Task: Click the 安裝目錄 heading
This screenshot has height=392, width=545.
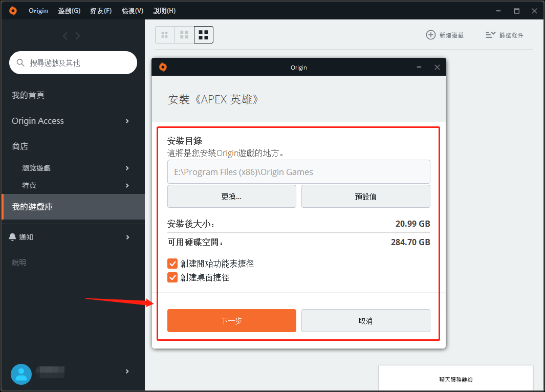Action: (x=185, y=141)
